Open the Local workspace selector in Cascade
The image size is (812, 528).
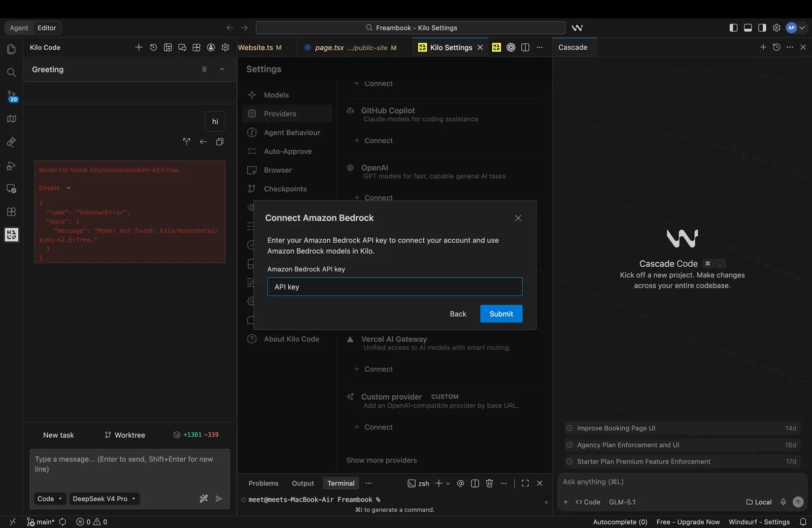759,502
